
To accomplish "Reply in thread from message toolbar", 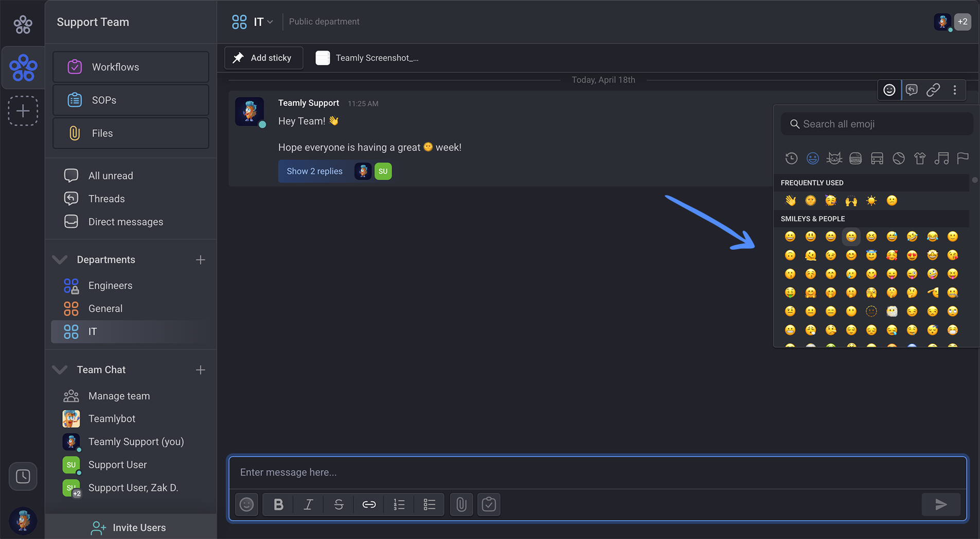I will [912, 90].
